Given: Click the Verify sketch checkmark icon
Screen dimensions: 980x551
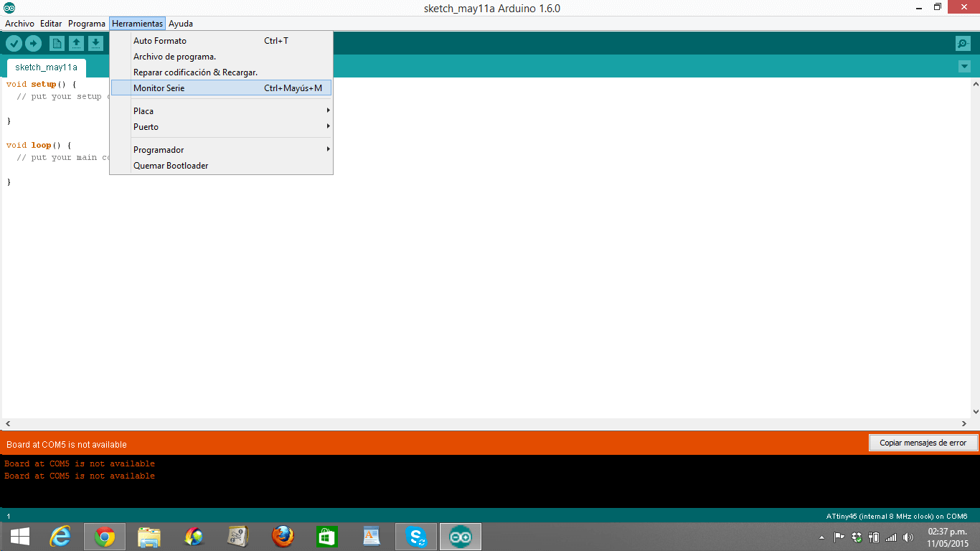Looking at the screenshot, I should (x=14, y=44).
